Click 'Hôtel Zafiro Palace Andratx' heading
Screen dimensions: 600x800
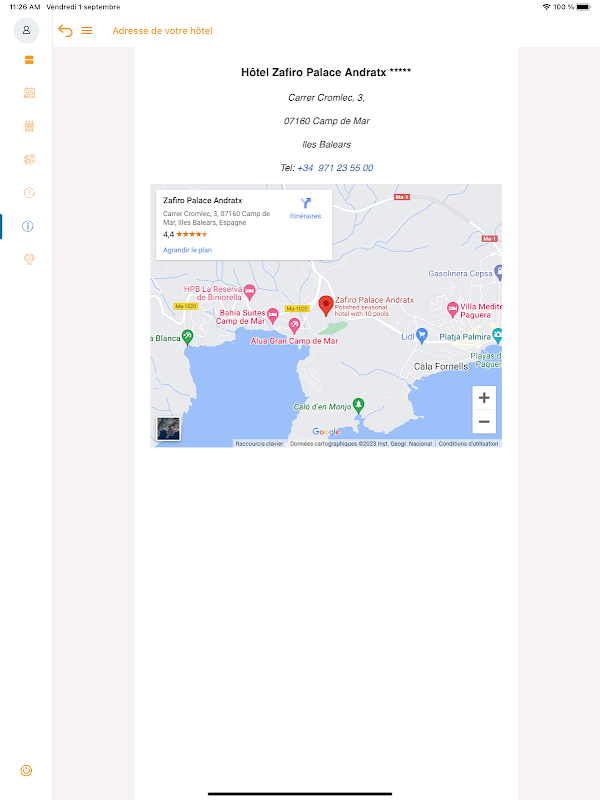(326, 72)
